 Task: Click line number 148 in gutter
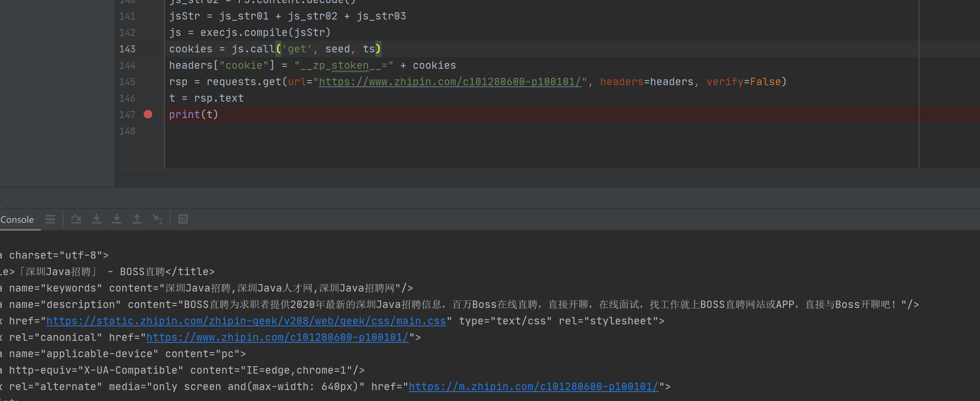[x=127, y=131]
